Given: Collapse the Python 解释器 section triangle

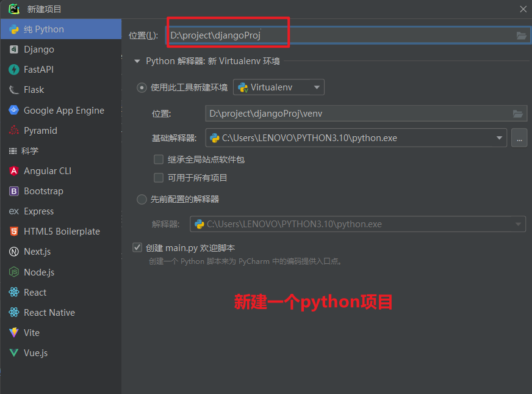Looking at the screenshot, I should pyautogui.click(x=137, y=62).
